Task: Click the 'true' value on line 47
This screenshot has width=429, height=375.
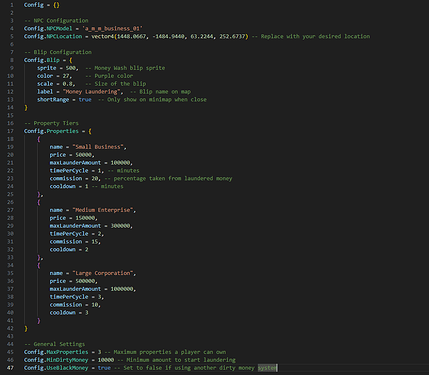Action: pyautogui.click(x=104, y=368)
